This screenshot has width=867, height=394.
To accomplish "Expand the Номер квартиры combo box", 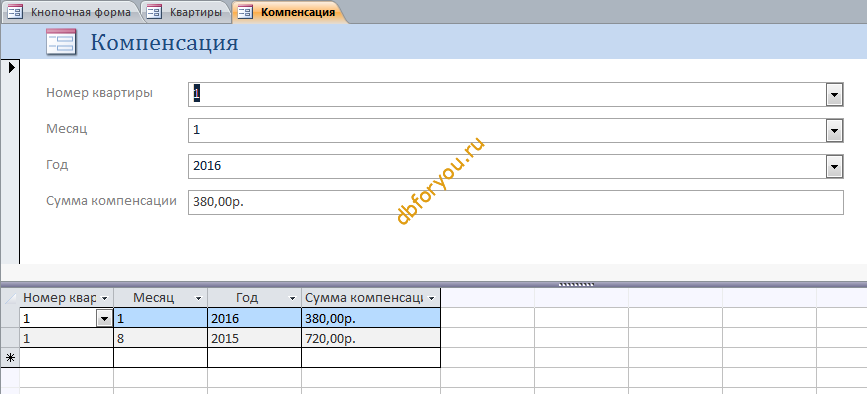I will 834,95.
